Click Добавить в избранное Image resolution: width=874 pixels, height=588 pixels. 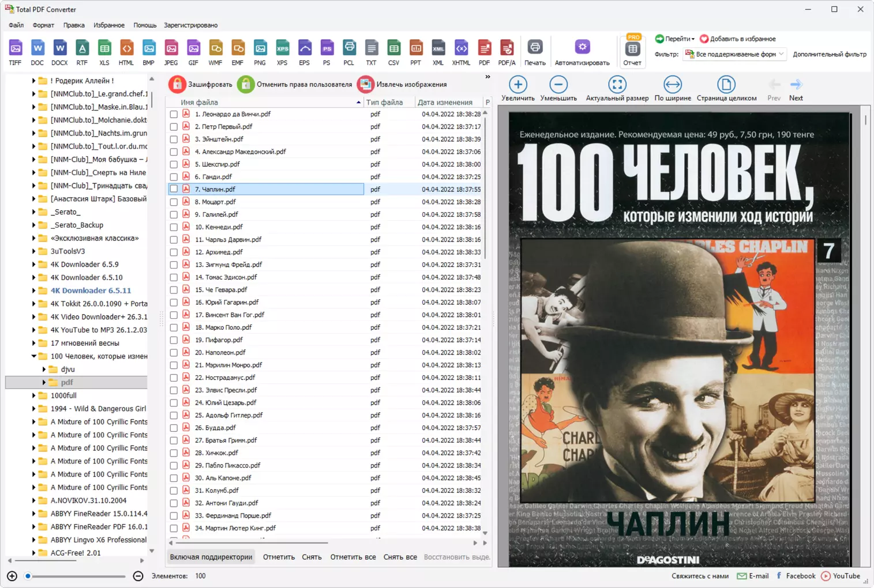click(x=737, y=39)
